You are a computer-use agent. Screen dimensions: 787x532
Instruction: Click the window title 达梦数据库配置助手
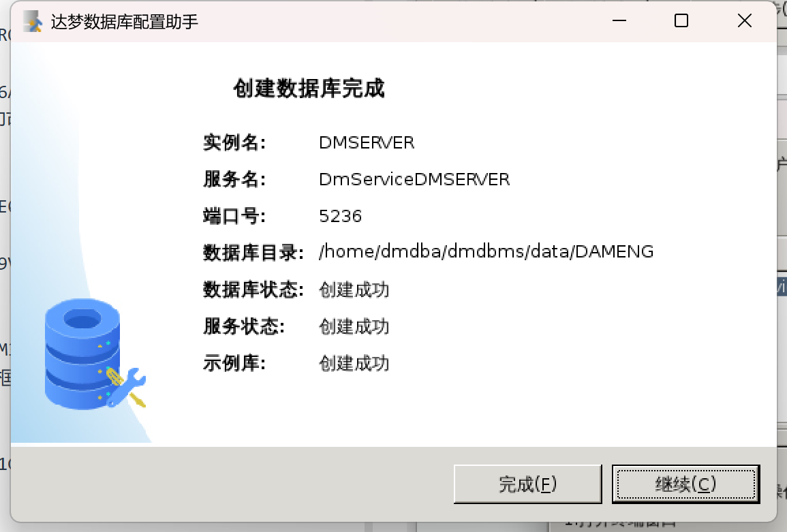pos(125,22)
